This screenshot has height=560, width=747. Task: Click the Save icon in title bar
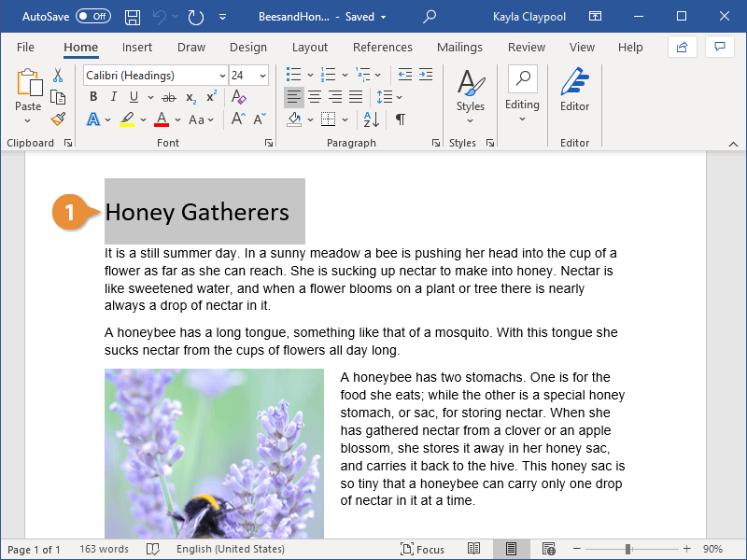(x=133, y=17)
